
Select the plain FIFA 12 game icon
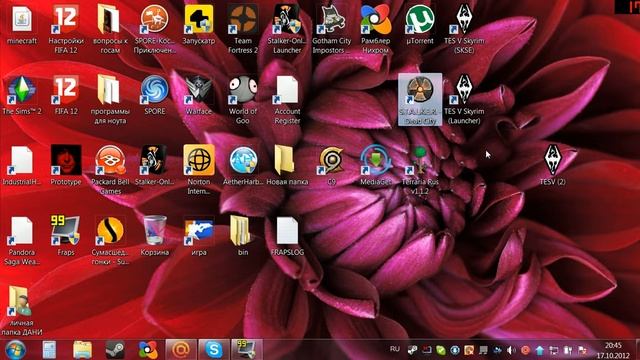[66, 96]
